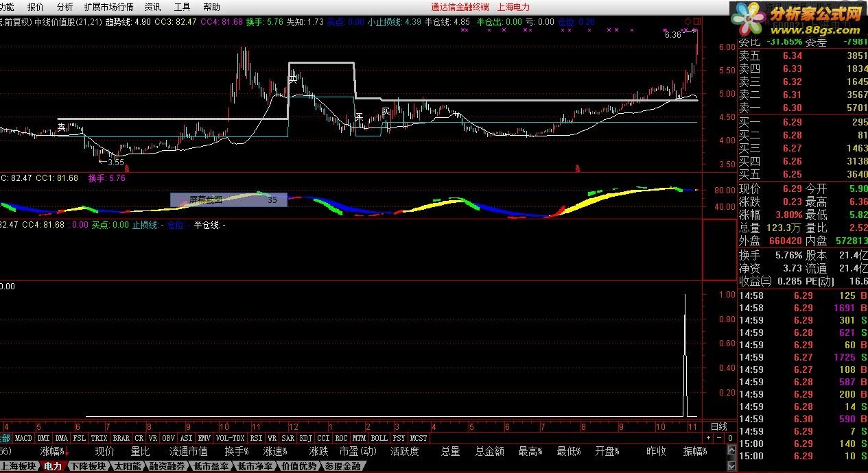Sort list by 量比 column header
Viewport: 868px width, 473px height.
[x=140, y=451]
